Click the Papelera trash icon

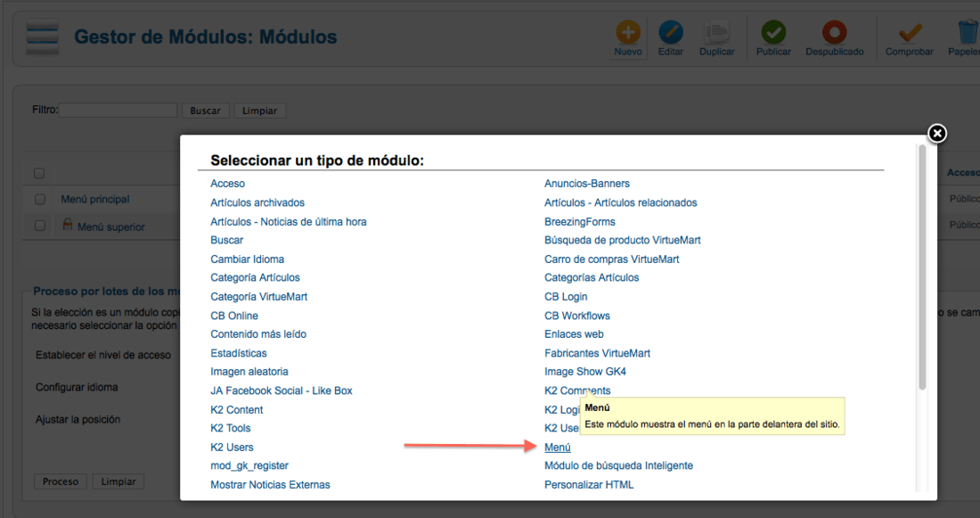[x=968, y=32]
